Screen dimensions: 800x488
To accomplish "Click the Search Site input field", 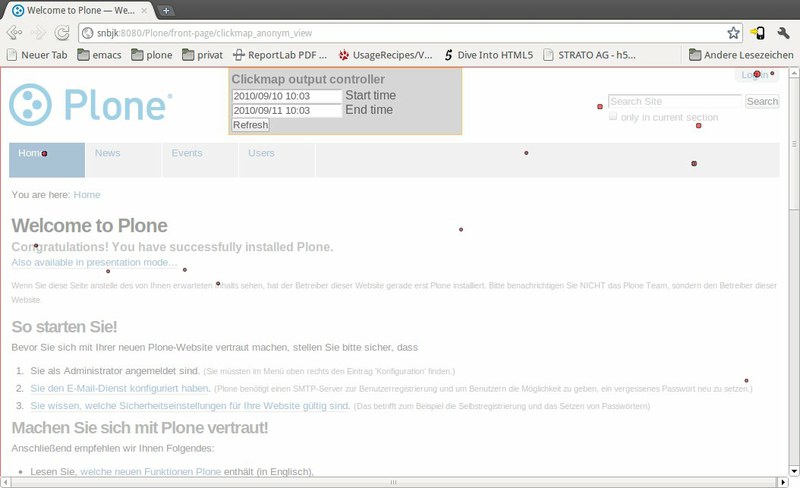I will (x=674, y=101).
